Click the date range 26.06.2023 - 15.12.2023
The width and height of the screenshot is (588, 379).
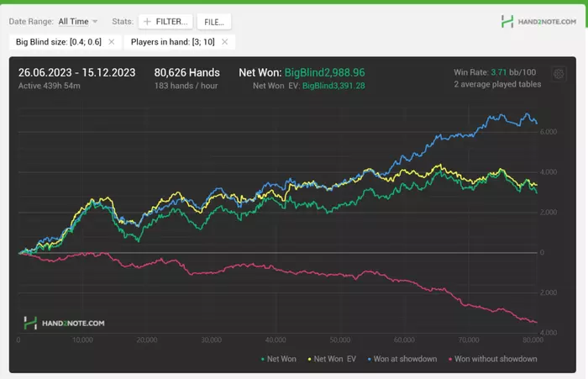[x=77, y=72]
